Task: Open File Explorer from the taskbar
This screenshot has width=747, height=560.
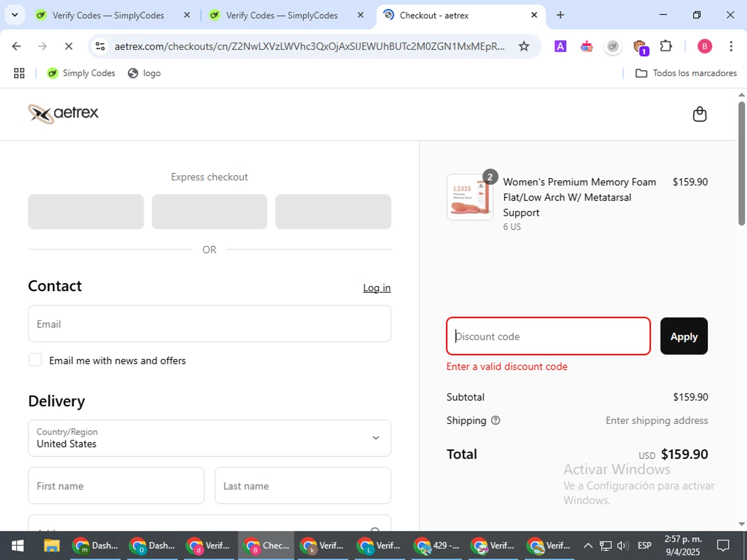Action: 51,546
